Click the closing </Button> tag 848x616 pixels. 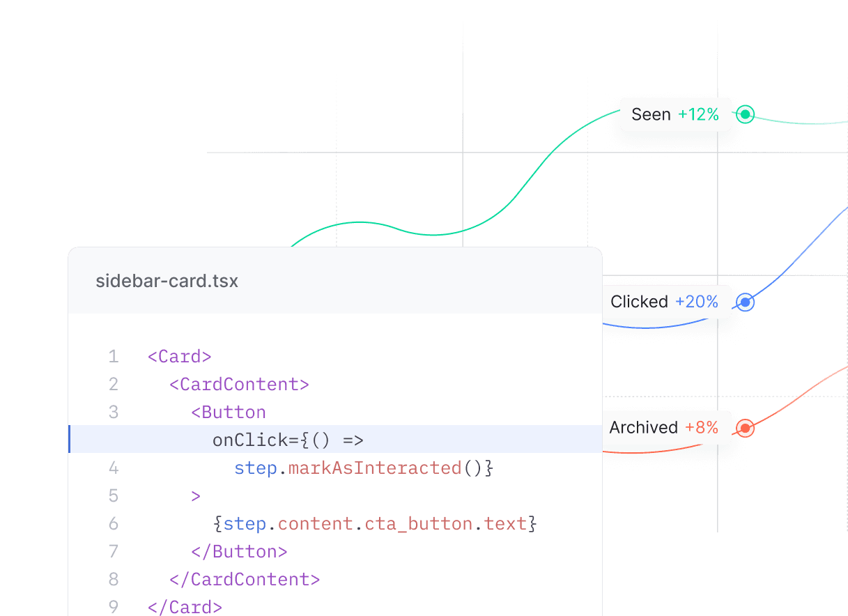click(x=239, y=552)
